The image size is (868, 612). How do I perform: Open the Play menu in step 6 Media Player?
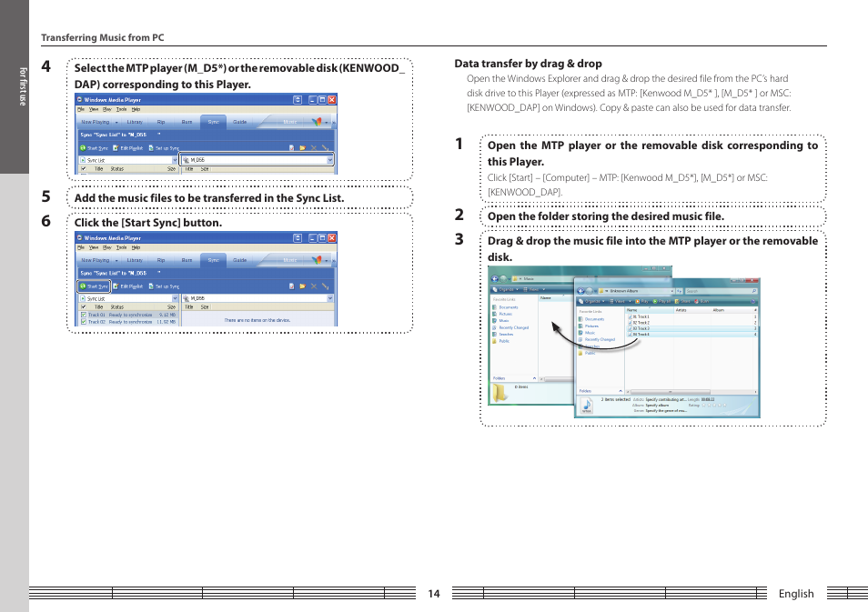(x=106, y=247)
